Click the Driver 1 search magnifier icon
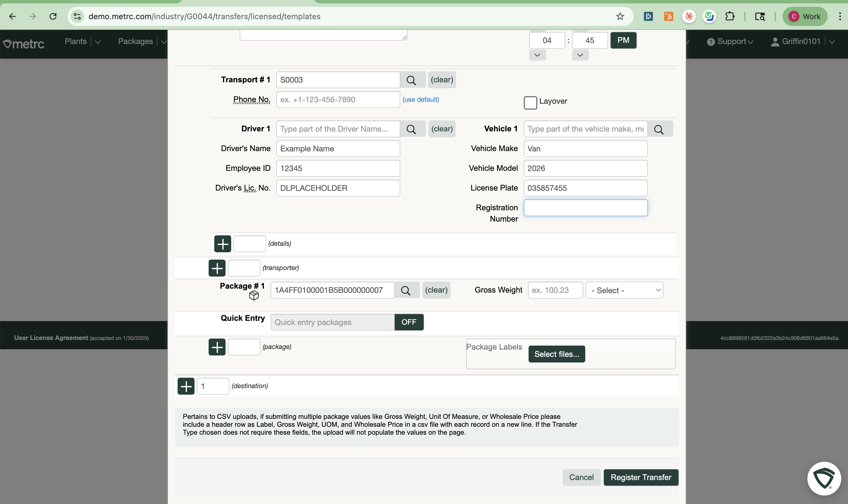This screenshot has height=504, width=848. [x=411, y=129]
